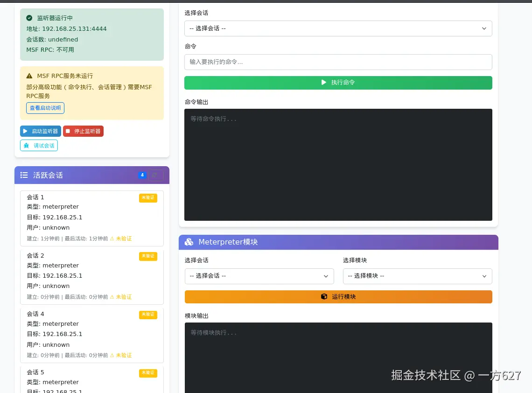The width and height of the screenshot is (532, 393).
Task: Click the refresh icon in 活跃会话 header
Action: 156,175
